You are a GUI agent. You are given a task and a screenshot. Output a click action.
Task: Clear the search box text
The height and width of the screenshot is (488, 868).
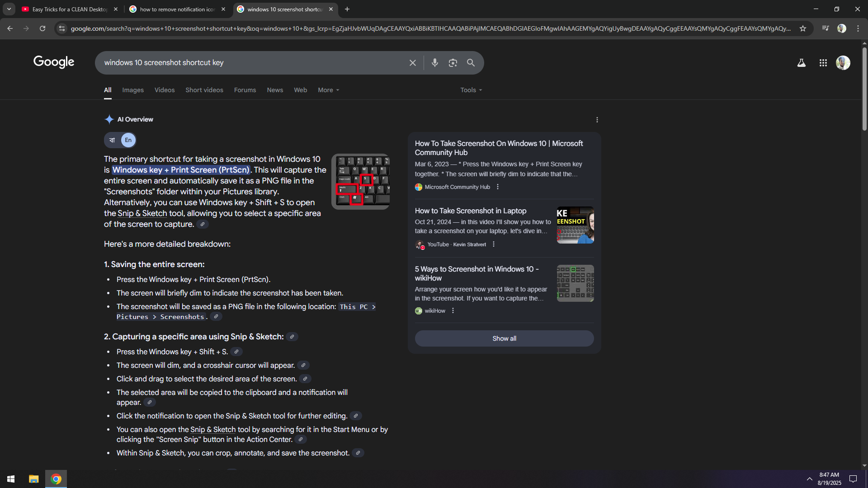tap(412, 63)
